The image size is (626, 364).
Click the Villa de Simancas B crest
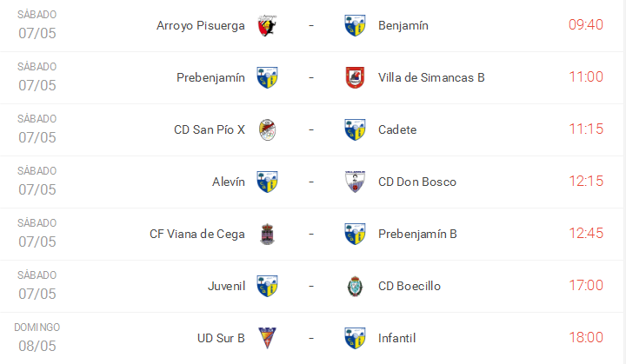coord(354,77)
